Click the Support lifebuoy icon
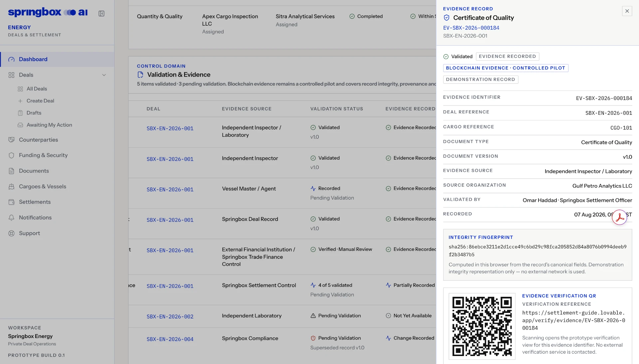The image size is (639, 364). pyautogui.click(x=11, y=233)
